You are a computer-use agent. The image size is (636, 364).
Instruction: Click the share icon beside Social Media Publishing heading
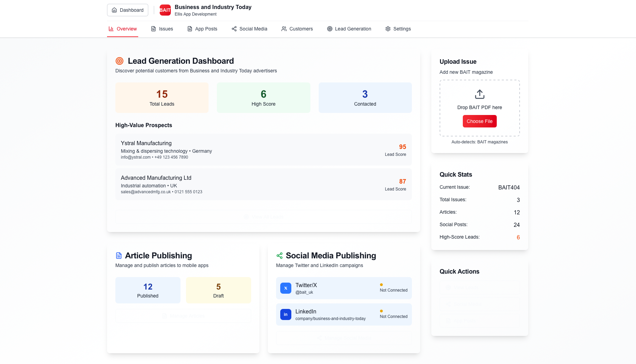click(x=279, y=255)
